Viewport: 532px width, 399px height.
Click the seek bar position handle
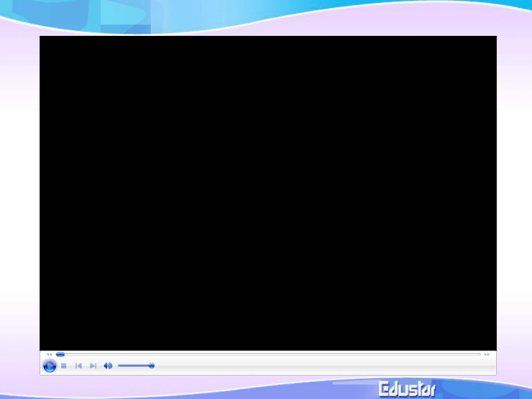coord(61,354)
